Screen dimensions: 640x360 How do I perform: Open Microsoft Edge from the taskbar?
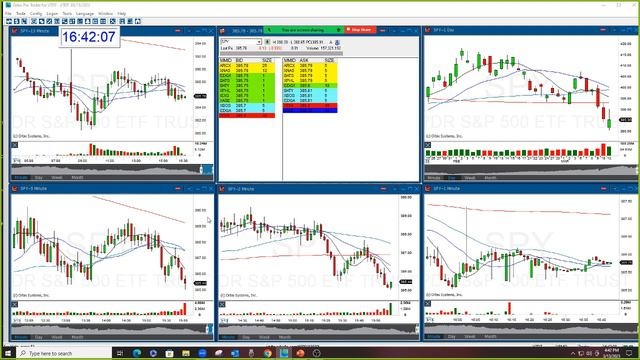pyautogui.click(x=137, y=353)
